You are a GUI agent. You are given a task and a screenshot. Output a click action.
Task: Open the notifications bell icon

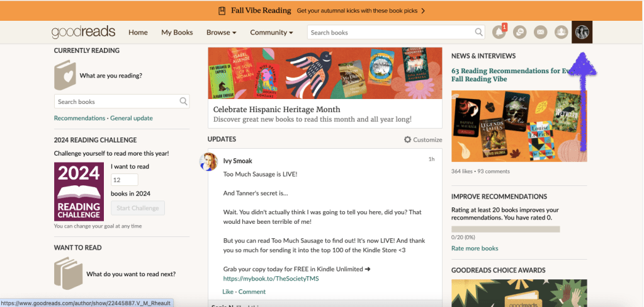pos(499,32)
